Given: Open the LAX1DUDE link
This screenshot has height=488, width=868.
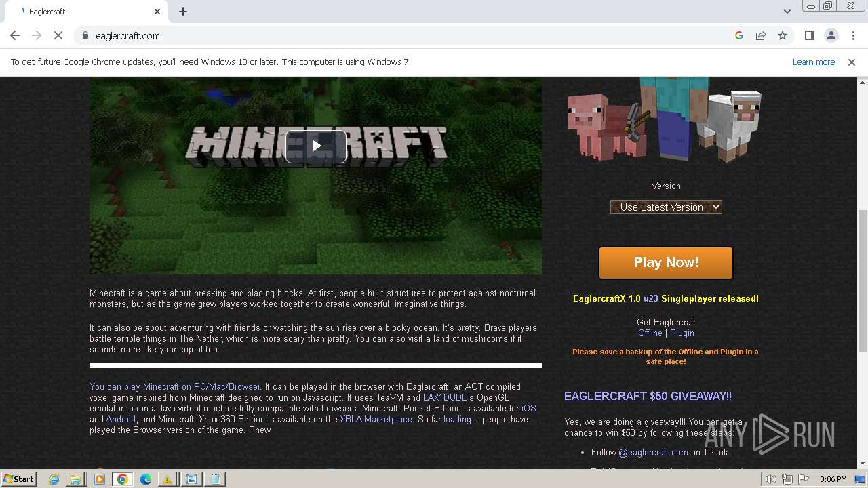Looking at the screenshot, I should 446,397.
